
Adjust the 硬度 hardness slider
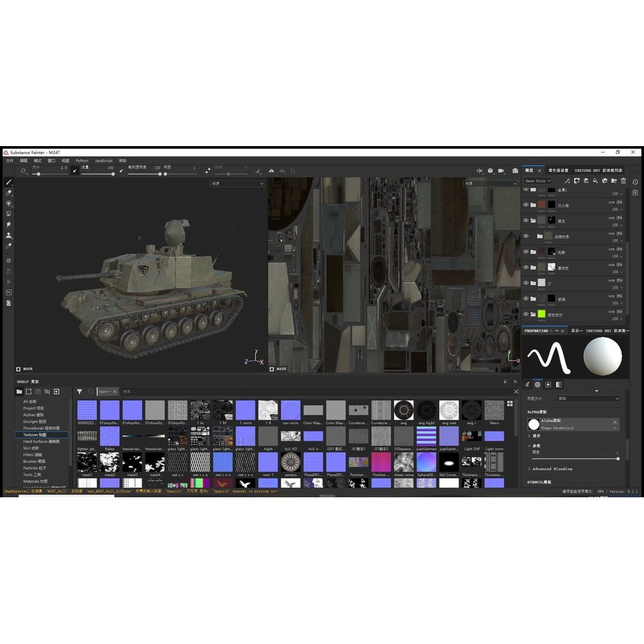(575, 459)
